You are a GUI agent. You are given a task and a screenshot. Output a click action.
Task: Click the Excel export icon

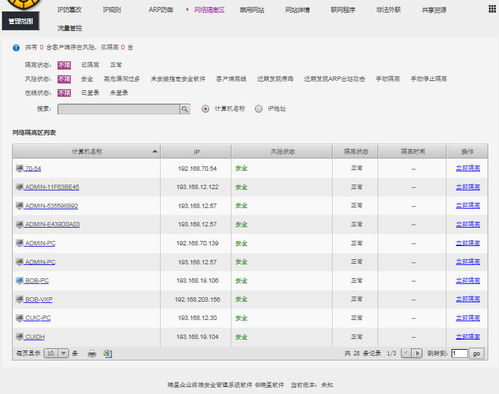point(107,353)
